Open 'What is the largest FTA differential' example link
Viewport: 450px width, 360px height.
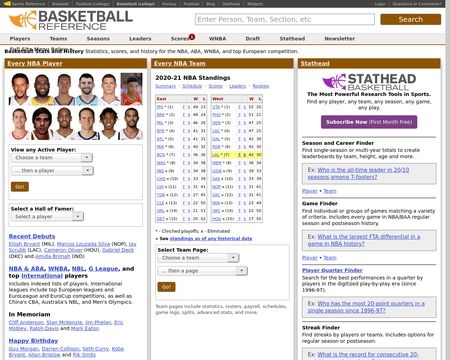pyautogui.click(x=364, y=240)
